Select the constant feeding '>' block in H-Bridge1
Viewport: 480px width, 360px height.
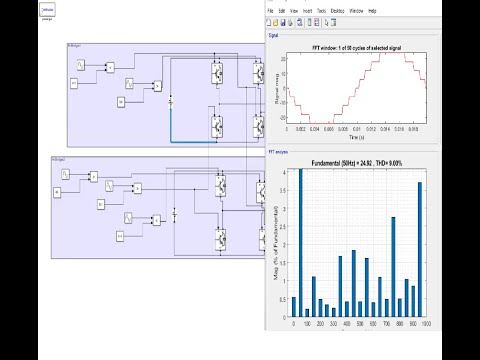121,102
